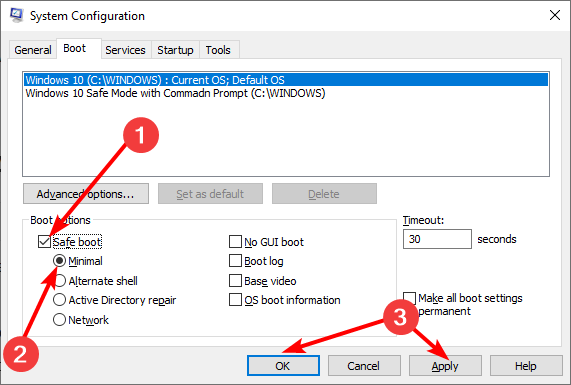
Task: Choose the Alternate shell radio option
Action: click(x=60, y=281)
